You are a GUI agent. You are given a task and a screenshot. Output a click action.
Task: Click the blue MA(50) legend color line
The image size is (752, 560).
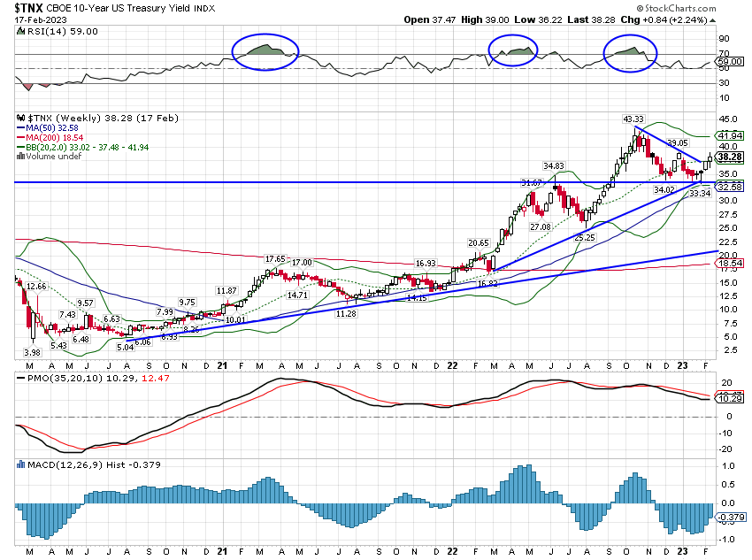(20, 128)
